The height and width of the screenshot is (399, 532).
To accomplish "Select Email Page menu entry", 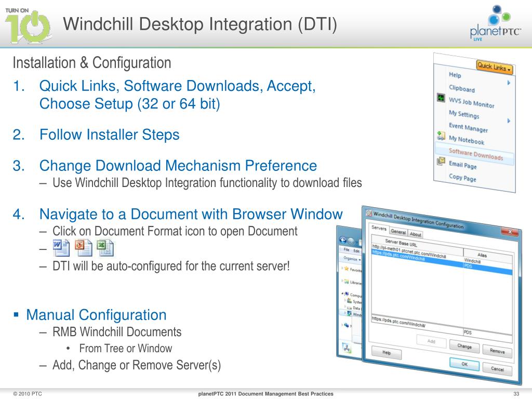I will point(462,165).
